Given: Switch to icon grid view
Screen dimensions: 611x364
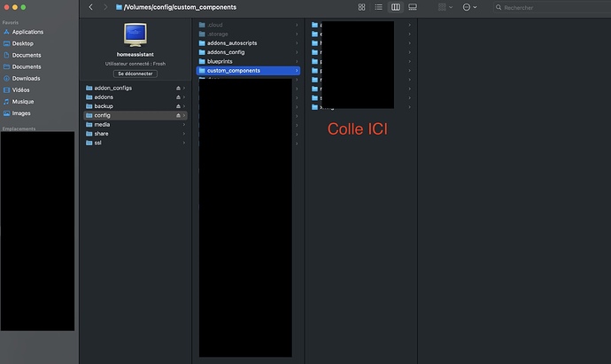Looking at the screenshot, I should pyautogui.click(x=361, y=7).
